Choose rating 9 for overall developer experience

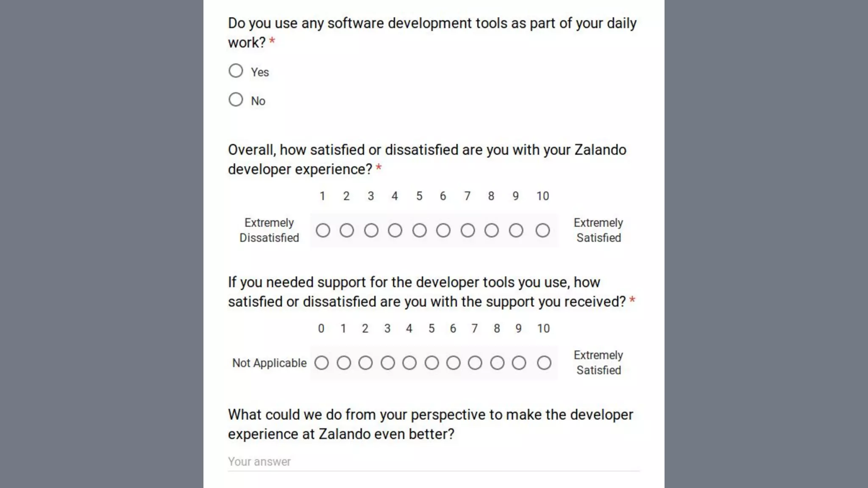(x=516, y=230)
